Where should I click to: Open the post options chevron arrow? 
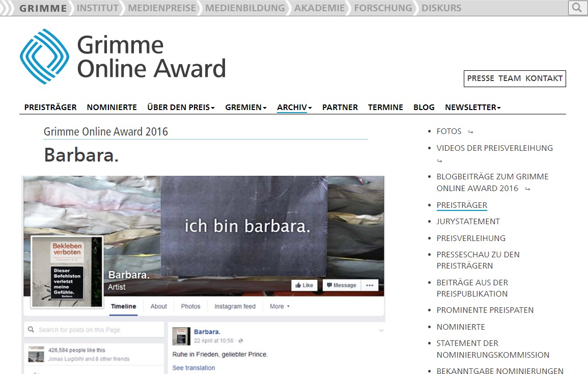[x=381, y=331]
